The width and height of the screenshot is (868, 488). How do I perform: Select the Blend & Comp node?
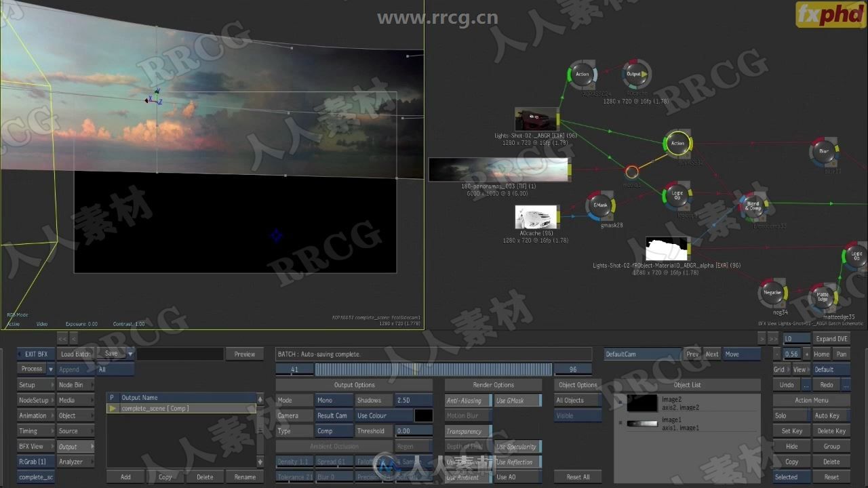tap(753, 206)
